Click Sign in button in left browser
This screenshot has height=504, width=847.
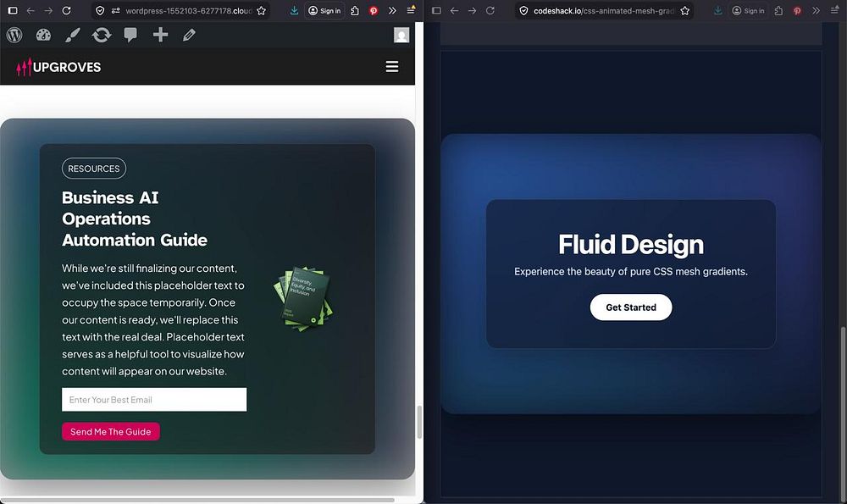point(324,10)
